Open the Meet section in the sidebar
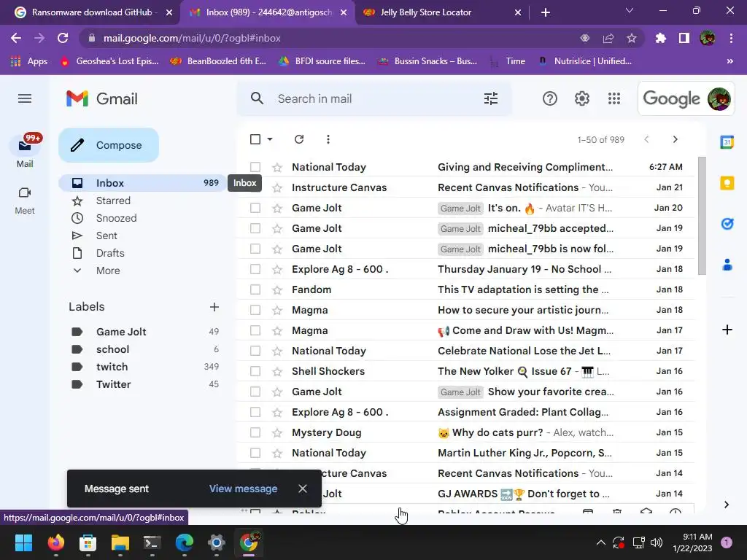Screen dimensions: 747x560 (x=25, y=201)
